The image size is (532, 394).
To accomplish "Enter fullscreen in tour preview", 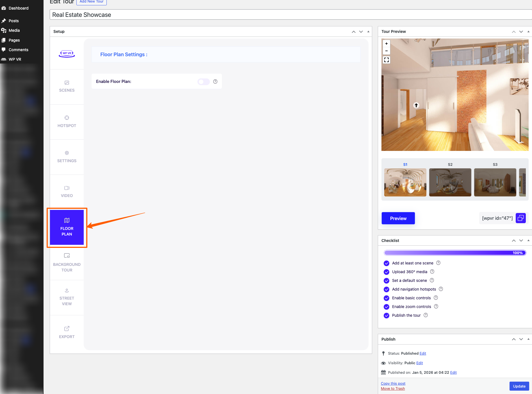I will pyautogui.click(x=387, y=60).
